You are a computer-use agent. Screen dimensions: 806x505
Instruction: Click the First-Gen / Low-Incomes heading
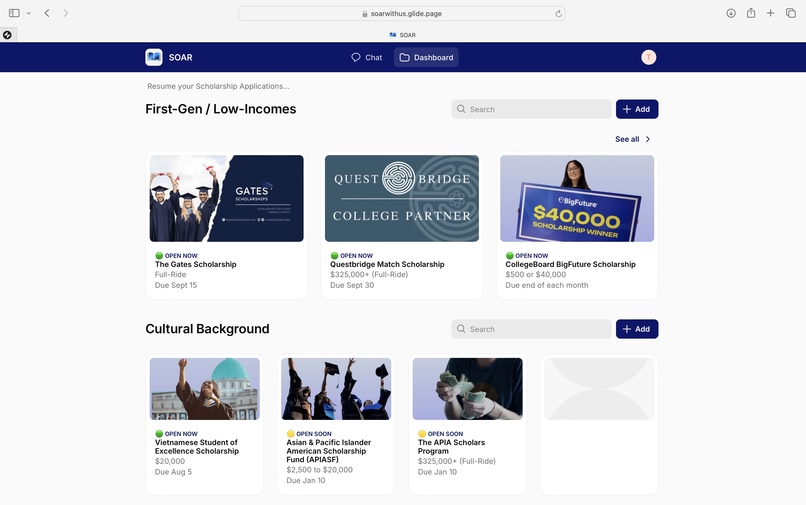coord(221,109)
